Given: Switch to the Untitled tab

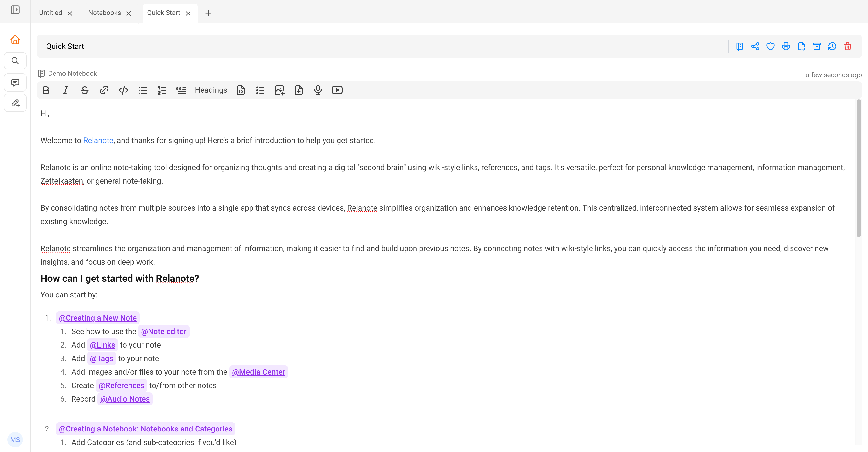Looking at the screenshot, I should point(51,13).
